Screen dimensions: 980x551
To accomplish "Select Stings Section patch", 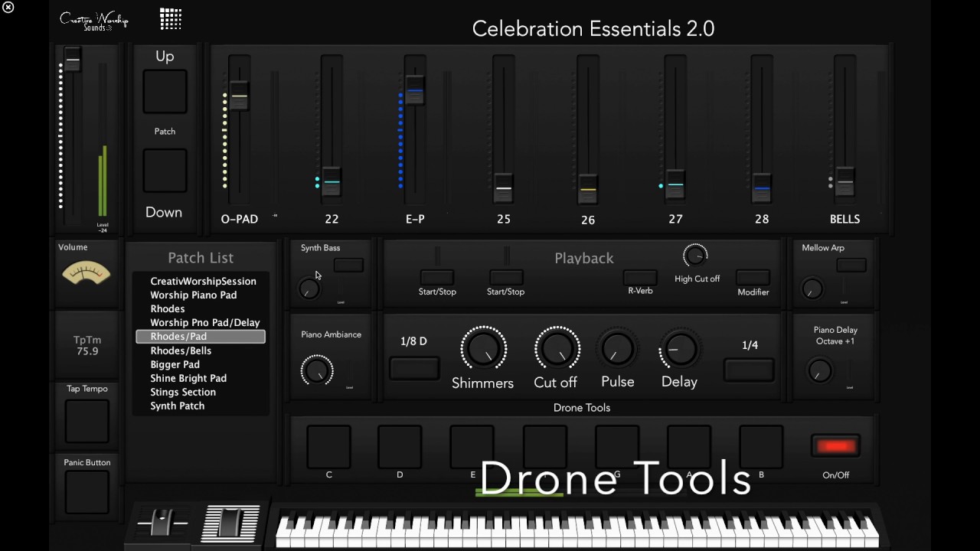I will [x=183, y=392].
